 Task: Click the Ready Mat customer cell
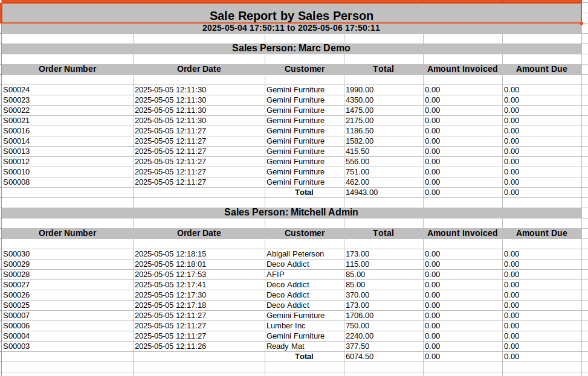[305, 346]
